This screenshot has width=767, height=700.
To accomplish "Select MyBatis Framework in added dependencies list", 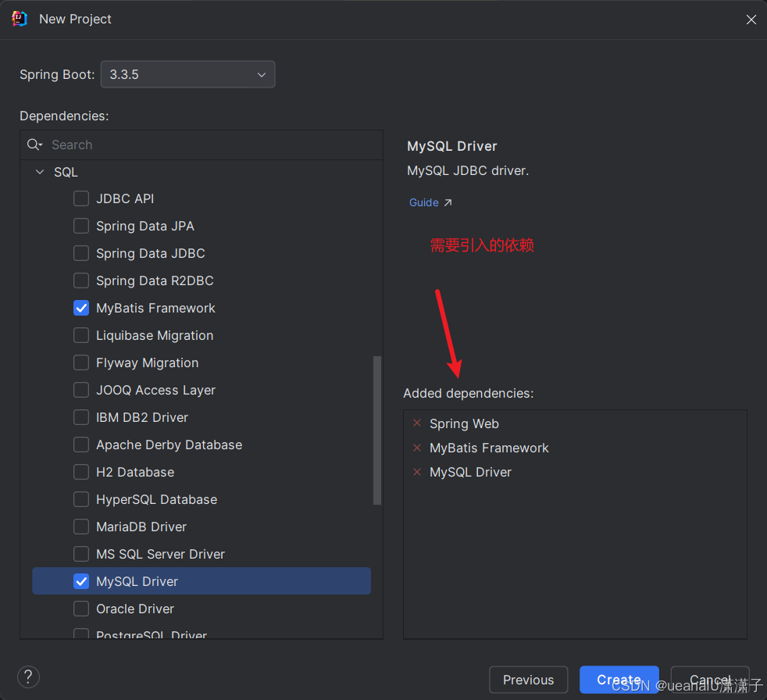I will [x=489, y=448].
